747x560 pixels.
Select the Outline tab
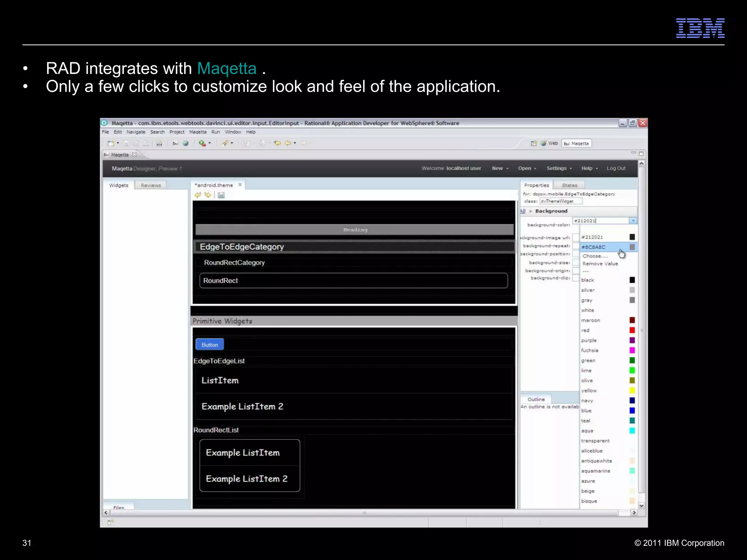coord(536,400)
